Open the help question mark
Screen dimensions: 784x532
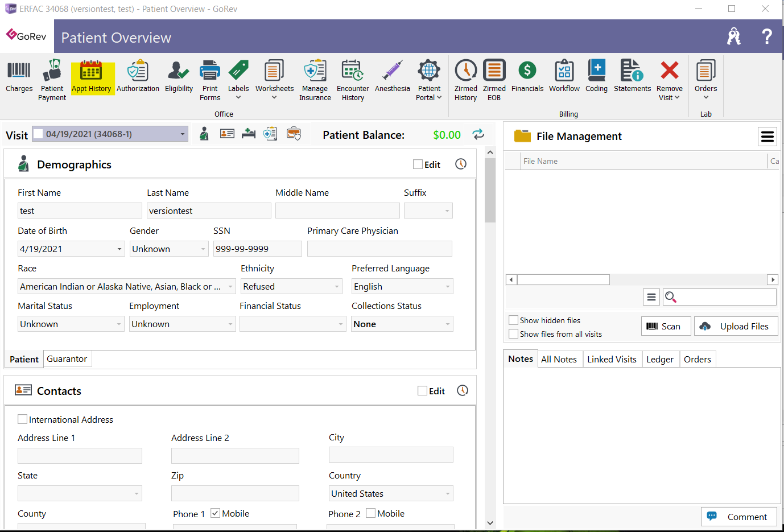[767, 36]
